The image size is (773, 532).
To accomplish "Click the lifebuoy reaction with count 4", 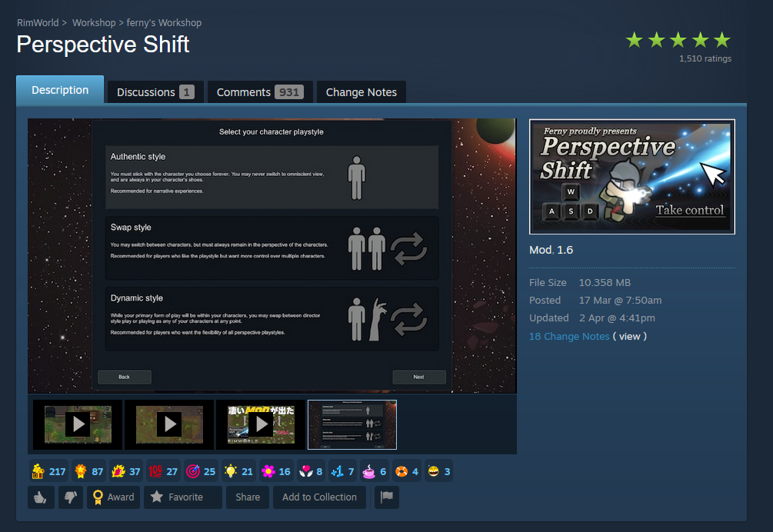I will (407, 471).
